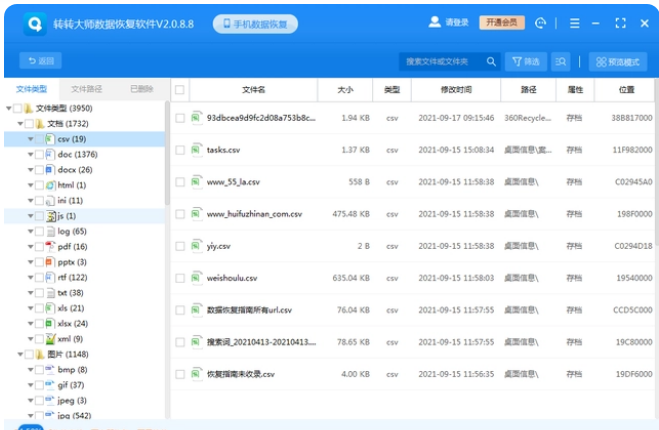
Task: Tick the doc (1376) tree checkbox
Action: [x=39, y=155]
